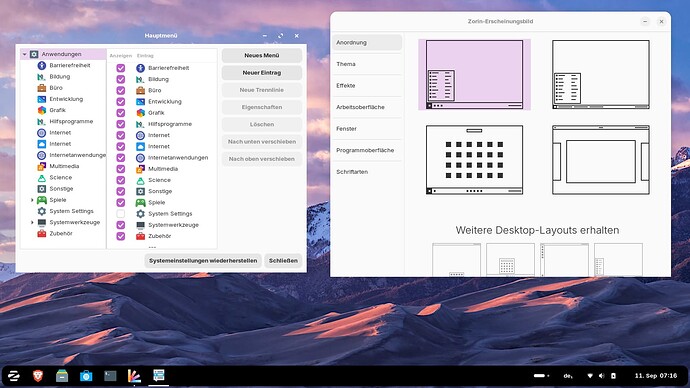The width and height of the screenshot is (690, 388).
Task: Click the Neue Trennlinie button
Action: [262, 90]
